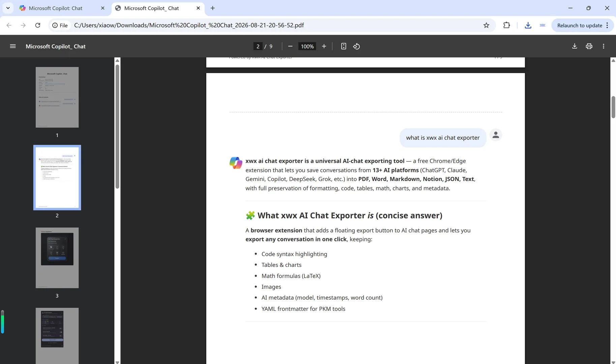Open the Extensions puzzle icon
Viewport: 616px width, 364px height.
506,25
